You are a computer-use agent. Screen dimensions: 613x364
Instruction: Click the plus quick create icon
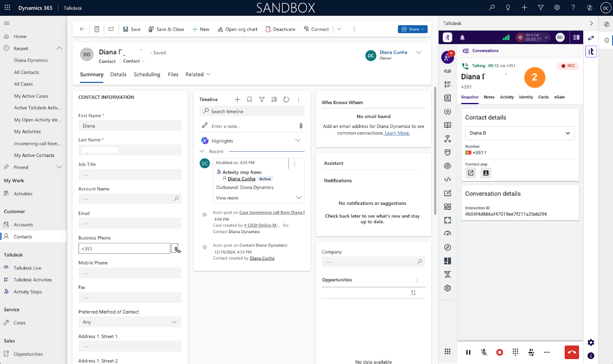[524, 8]
